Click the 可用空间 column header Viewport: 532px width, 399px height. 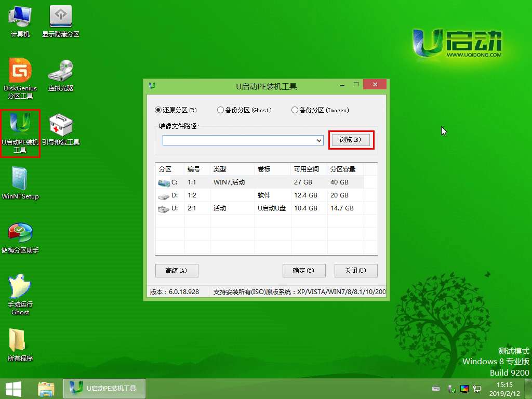(309, 169)
